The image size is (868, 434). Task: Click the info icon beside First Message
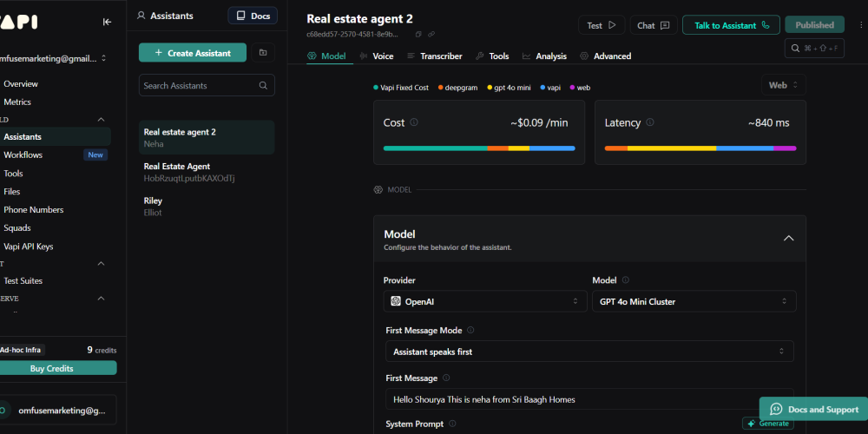(x=446, y=378)
